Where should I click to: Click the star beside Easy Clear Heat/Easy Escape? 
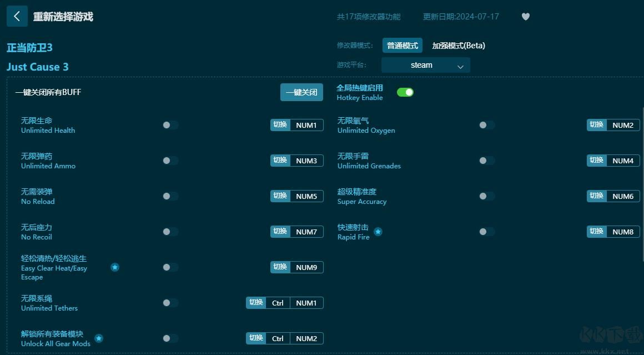(x=115, y=267)
